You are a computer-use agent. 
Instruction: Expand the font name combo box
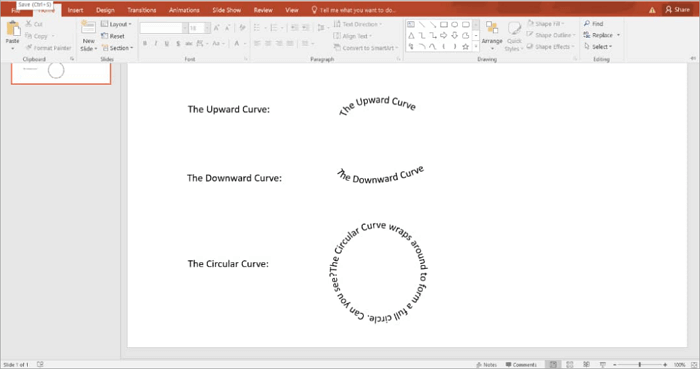click(185, 28)
